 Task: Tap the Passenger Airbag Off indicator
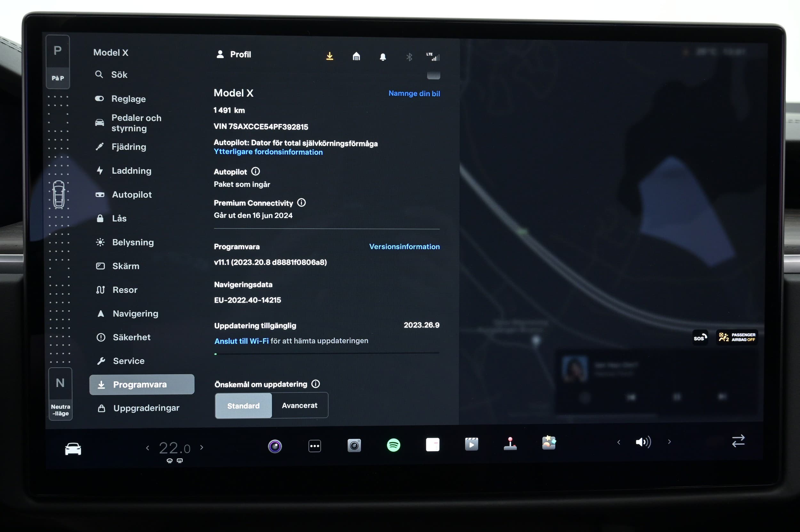click(737, 337)
